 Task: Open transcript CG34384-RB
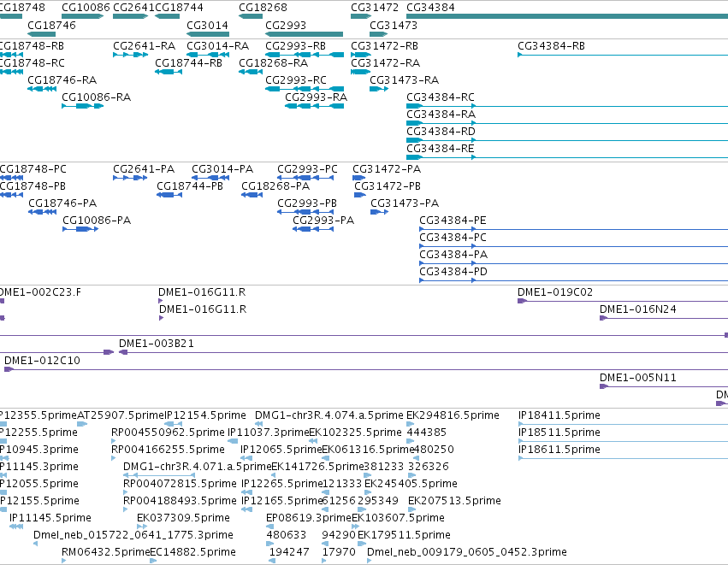pyautogui.click(x=551, y=46)
